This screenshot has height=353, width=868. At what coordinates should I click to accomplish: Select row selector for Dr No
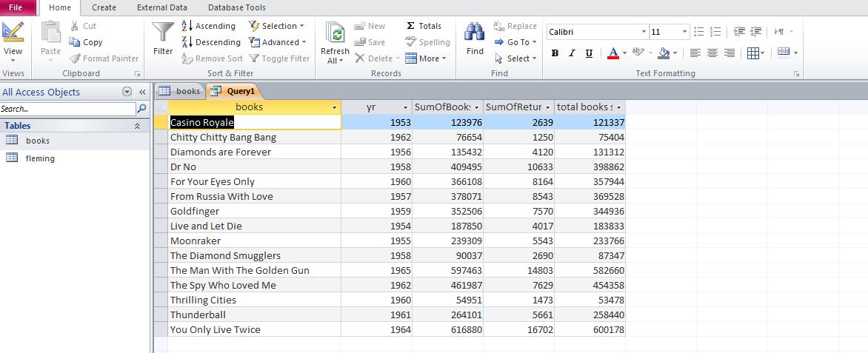pos(161,167)
